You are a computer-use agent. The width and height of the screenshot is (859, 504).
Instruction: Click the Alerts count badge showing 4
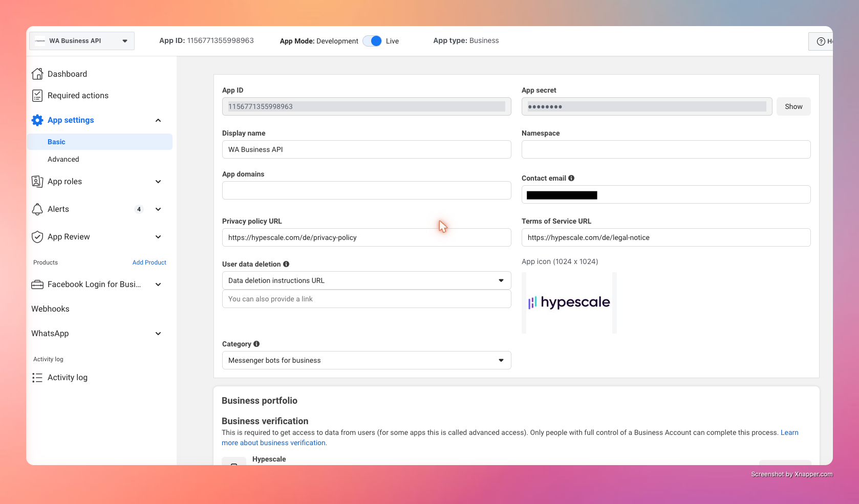[x=139, y=209]
